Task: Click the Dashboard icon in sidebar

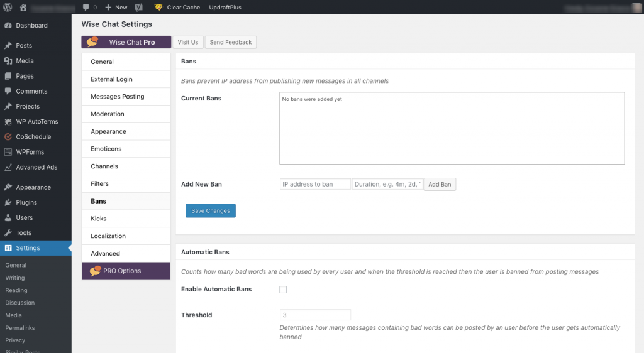Action: point(8,26)
